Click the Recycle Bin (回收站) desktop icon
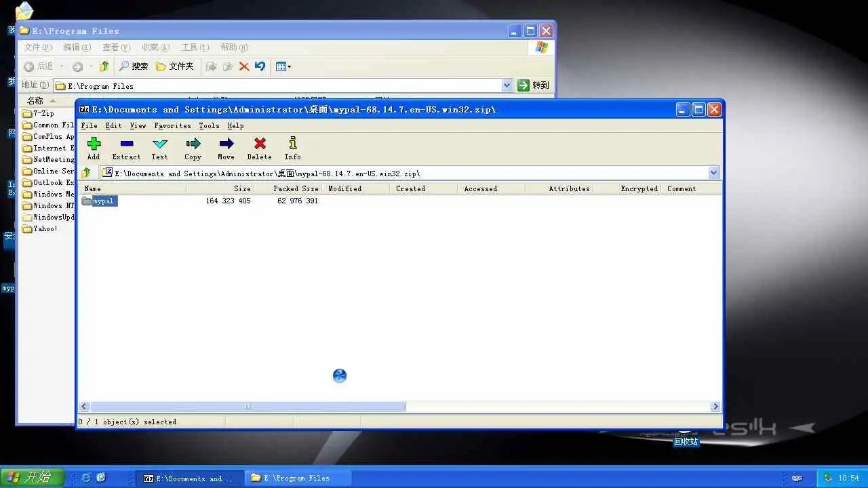This screenshot has width=868, height=488. point(686,437)
